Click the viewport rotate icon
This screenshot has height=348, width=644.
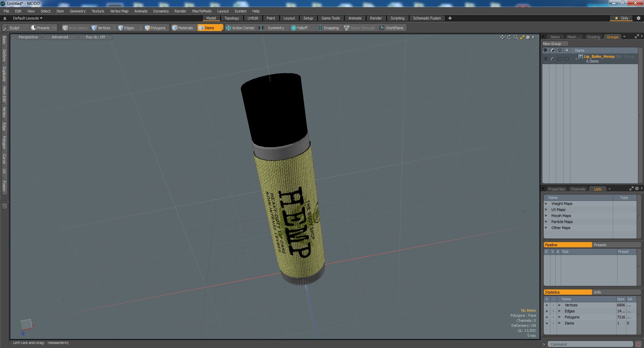pyautogui.click(x=509, y=37)
